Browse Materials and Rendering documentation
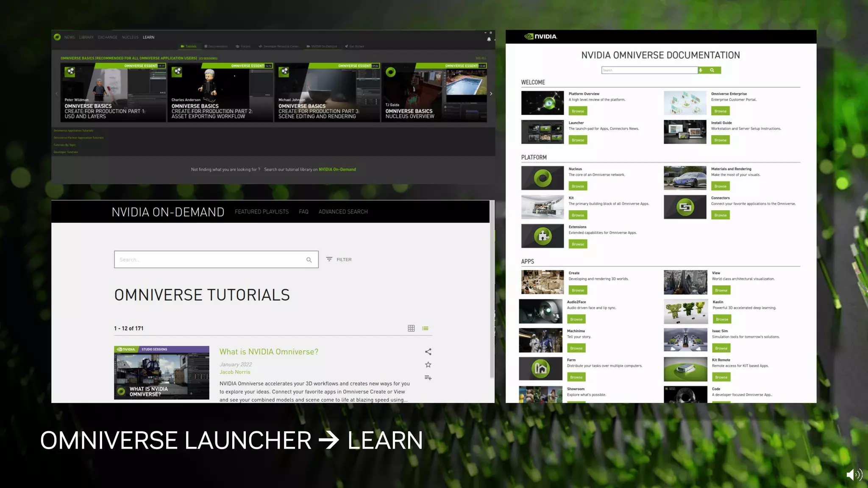Image resolution: width=868 pixels, height=488 pixels. click(x=720, y=186)
